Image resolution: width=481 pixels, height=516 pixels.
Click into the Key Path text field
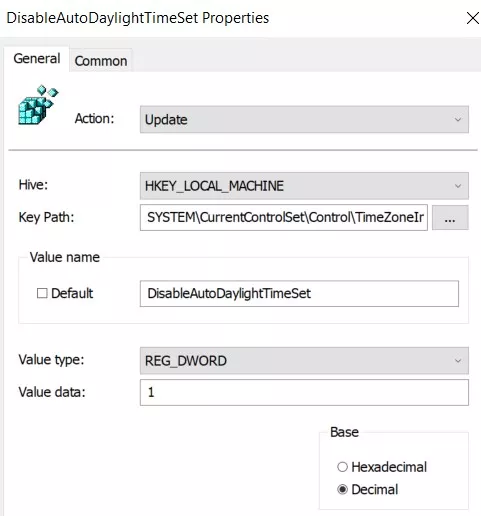point(284,217)
